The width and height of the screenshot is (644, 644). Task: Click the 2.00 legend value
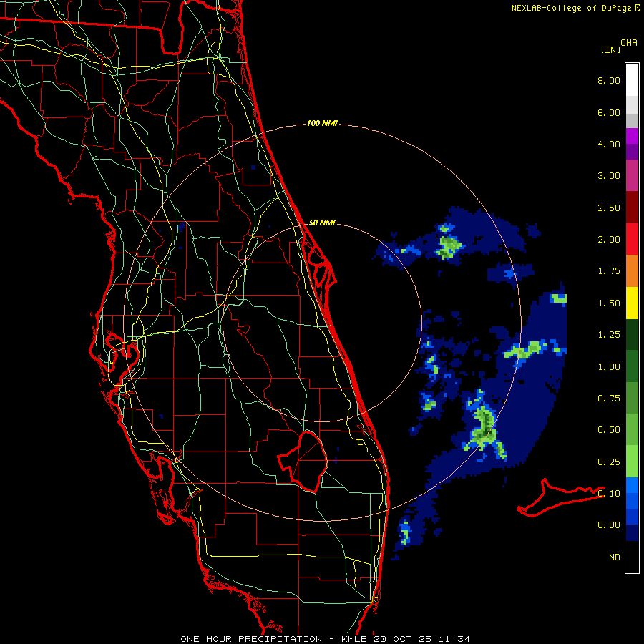(609, 240)
